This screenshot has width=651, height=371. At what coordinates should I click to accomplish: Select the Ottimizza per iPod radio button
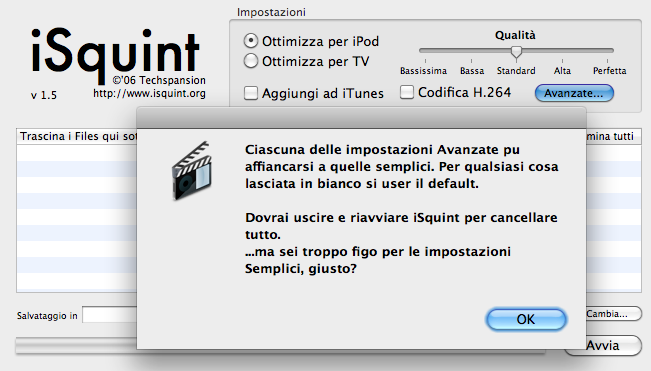251,41
